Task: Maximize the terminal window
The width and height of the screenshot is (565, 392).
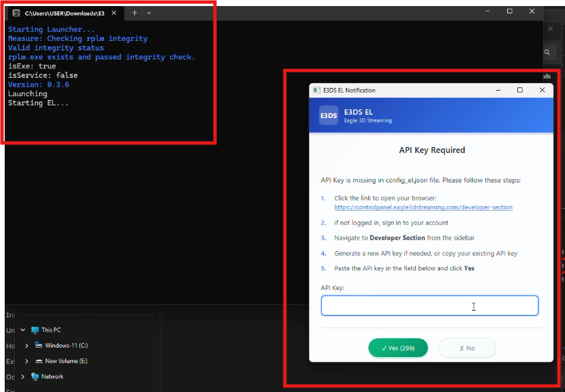Action: click(509, 11)
